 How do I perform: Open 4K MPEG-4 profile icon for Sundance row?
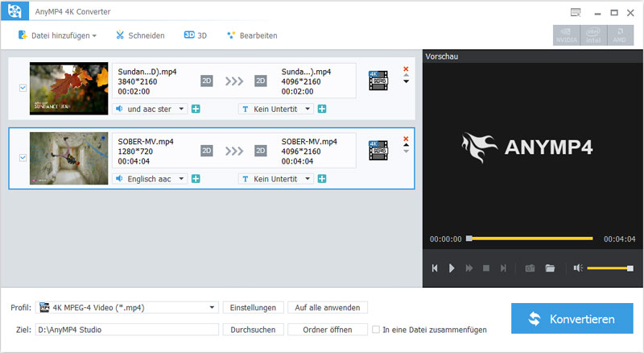[378, 81]
